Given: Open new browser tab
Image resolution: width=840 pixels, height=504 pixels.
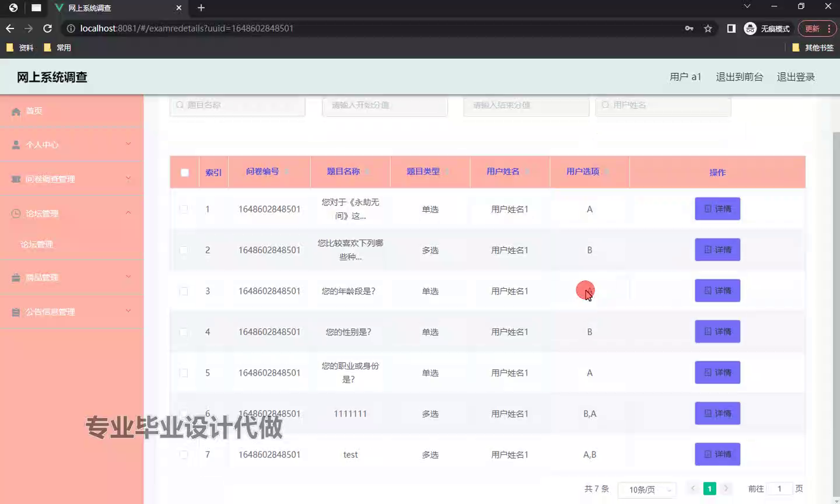Looking at the screenshot, I should tap(201, 8).
